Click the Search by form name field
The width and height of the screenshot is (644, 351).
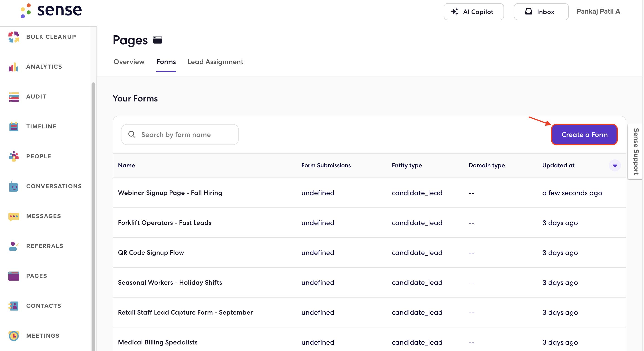tap(180, 135)
